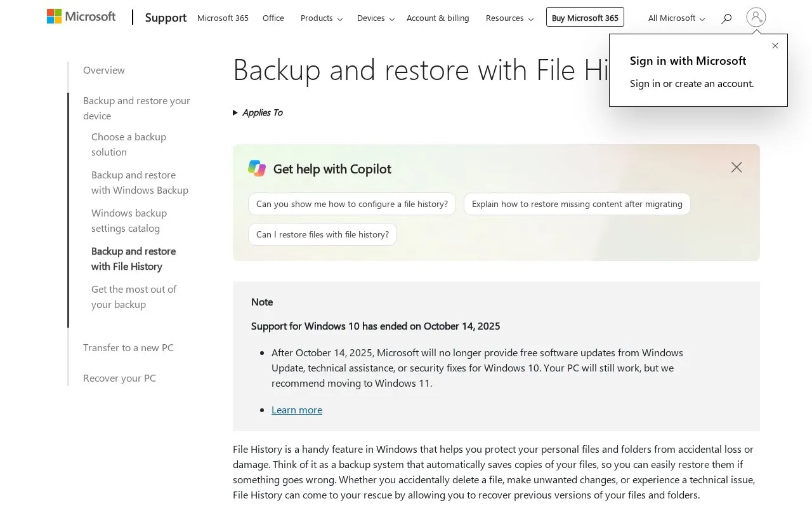Image resolution: width=812 pixels, height=508 pixels.
Task: Go to Microsoft 365 in the nav
Action: click(223, 18)
